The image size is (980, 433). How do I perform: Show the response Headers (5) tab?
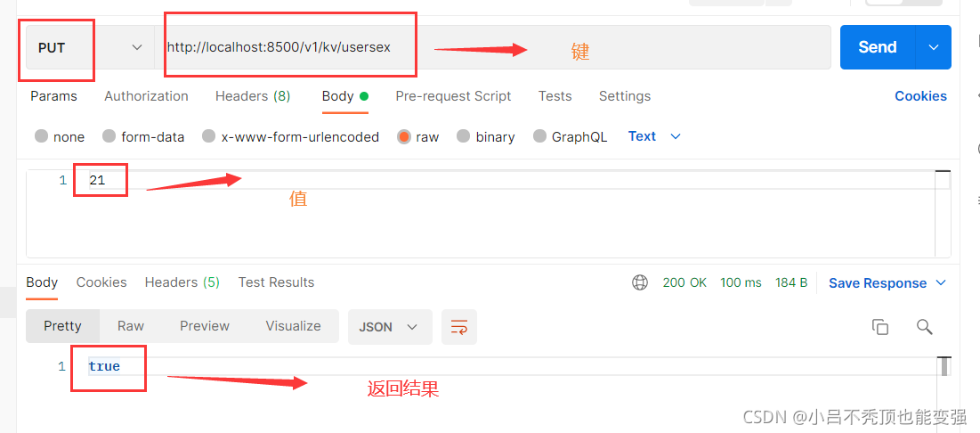tap(182, 282)
